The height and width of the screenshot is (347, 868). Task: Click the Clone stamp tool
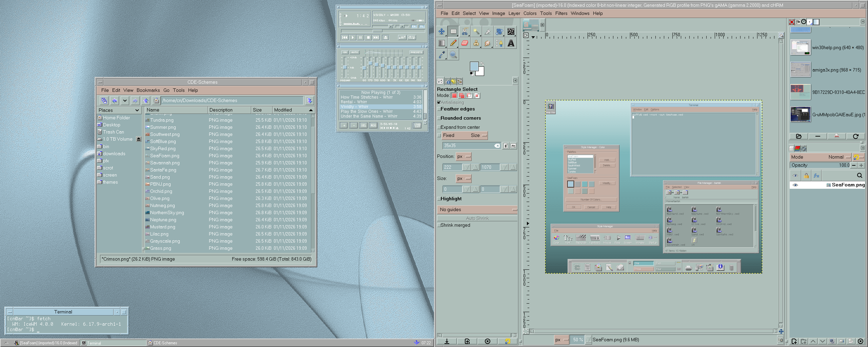[476, 43]
